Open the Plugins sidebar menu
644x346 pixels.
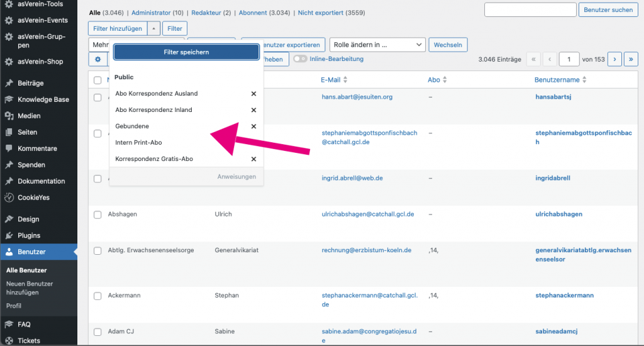(x=29, y=235)
